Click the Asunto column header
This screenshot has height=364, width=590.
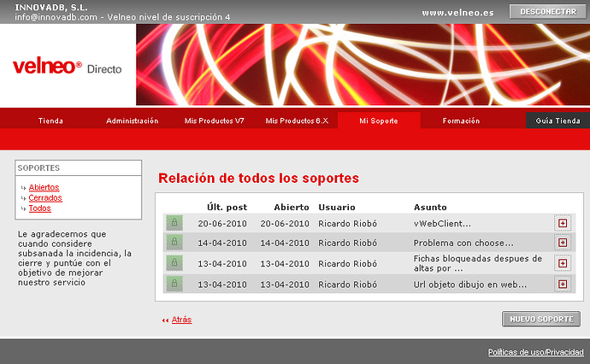click(x=430, y=207)
